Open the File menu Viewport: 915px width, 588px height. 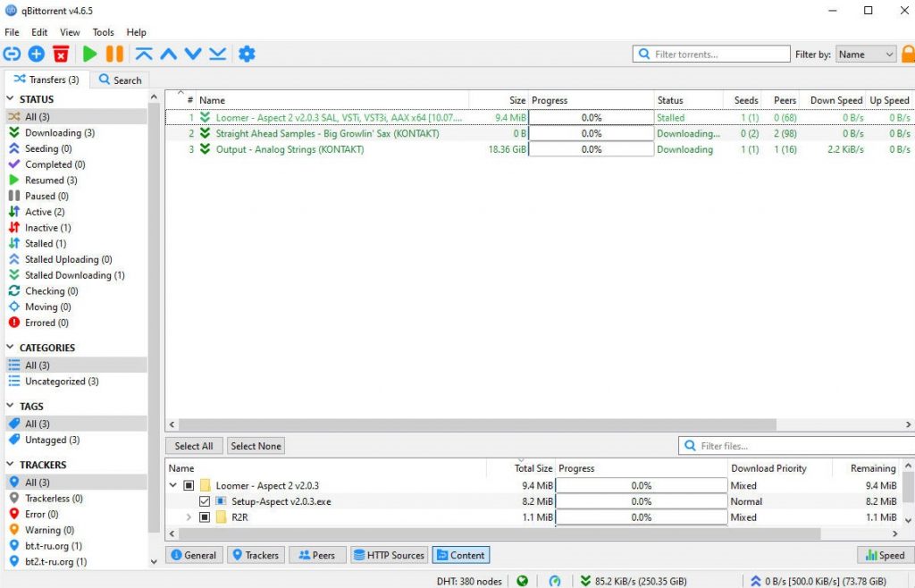pos(12,32)
